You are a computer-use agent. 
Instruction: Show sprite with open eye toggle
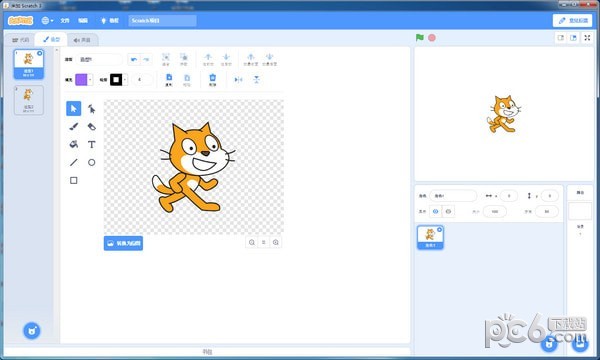(x=435, y=211)
